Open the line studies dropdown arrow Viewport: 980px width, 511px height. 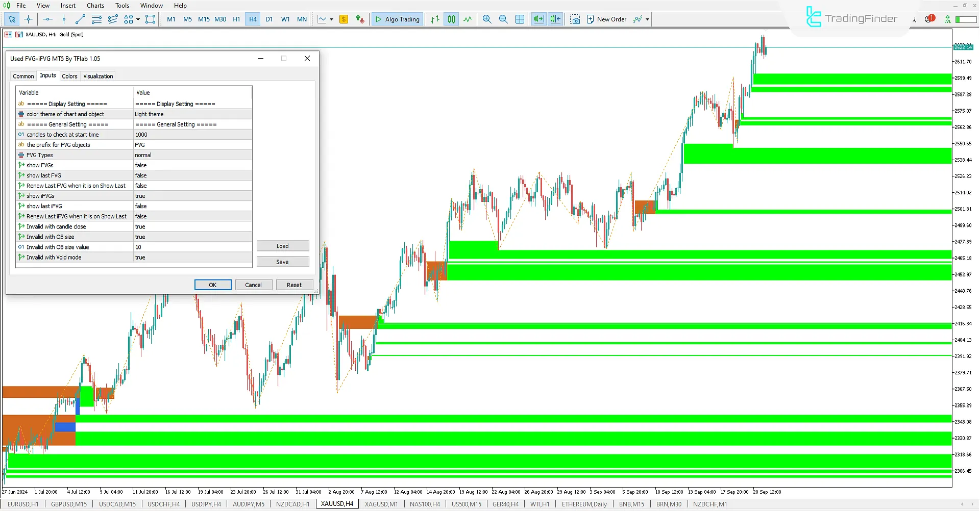(x=331, y=19)
